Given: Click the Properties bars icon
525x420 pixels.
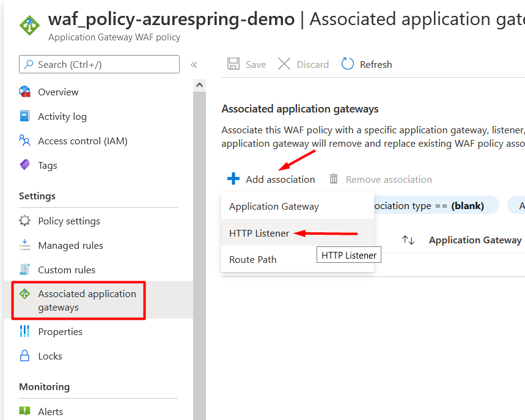Looking at the screenshot, I should pyautogui.click(x=25, y=331).
